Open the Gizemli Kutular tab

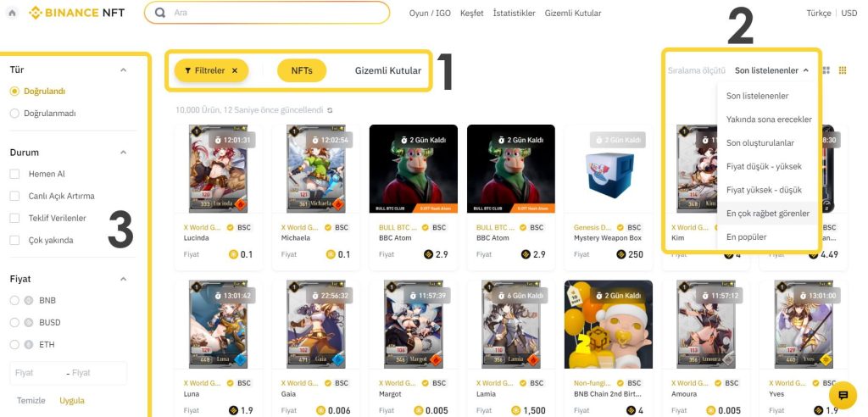(x=388, y=70)
